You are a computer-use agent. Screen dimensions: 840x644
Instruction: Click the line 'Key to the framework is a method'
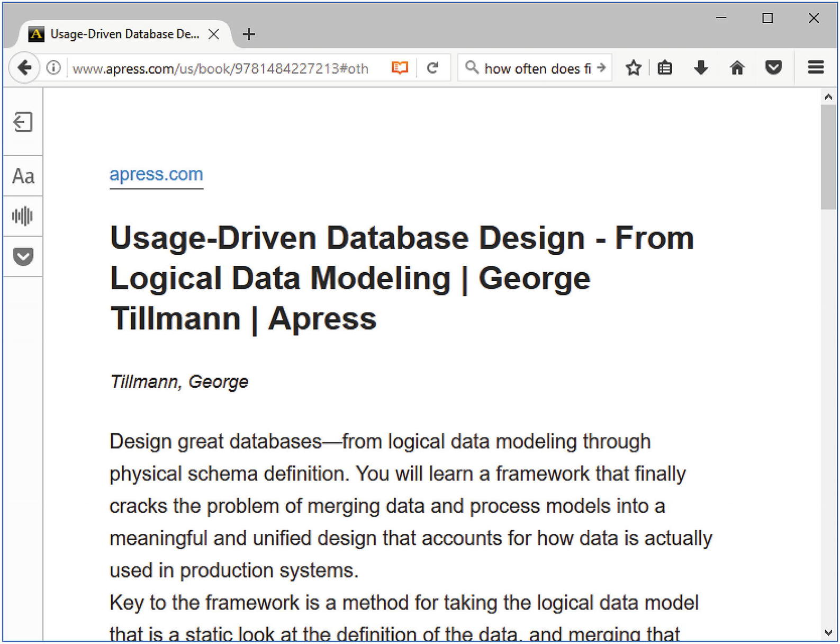tap(404, 603)
